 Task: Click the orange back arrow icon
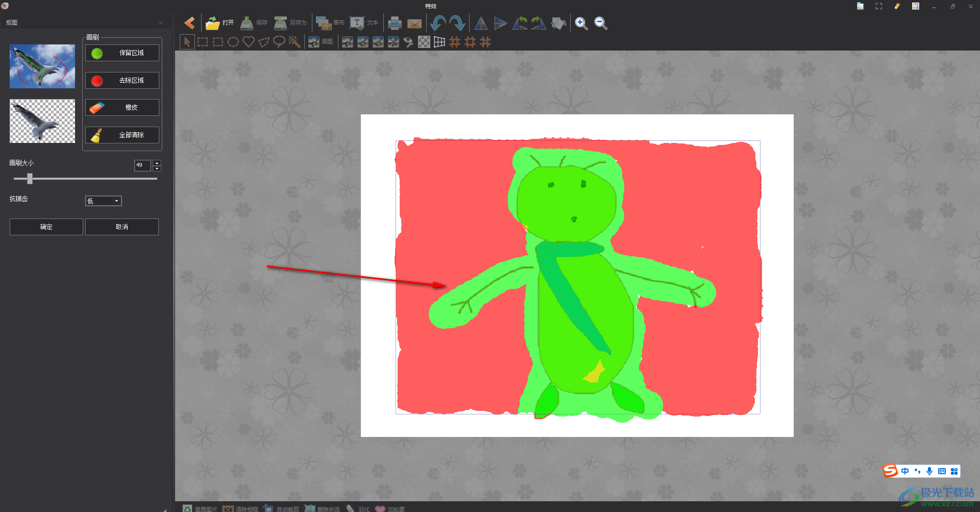coord(189,23)
